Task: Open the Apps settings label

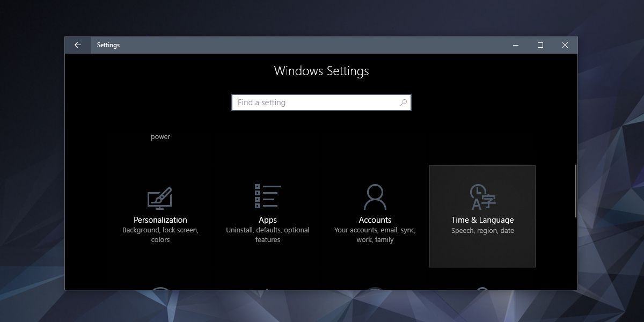Action: pyautogui.click(x=267, y=220)
